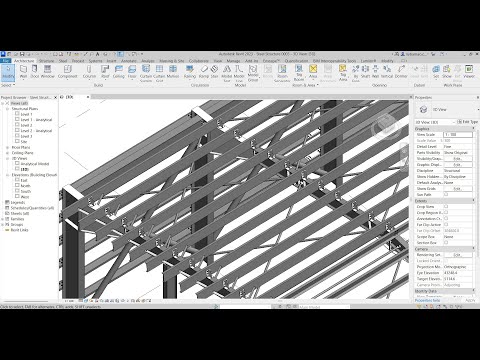Image resolution: width=480 pixels, height=360 pixels.
Task: Open the File tab
Action: pyautogui.click(x=6, y=61)
